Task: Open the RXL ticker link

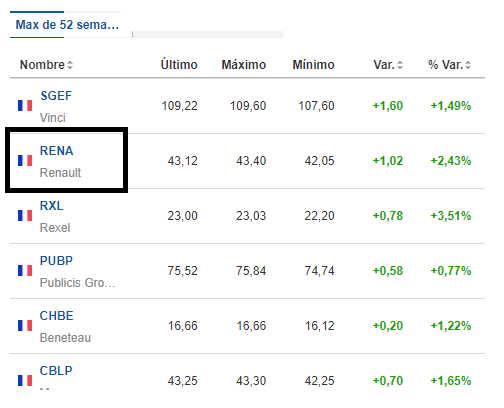Action: pos(52,206)
